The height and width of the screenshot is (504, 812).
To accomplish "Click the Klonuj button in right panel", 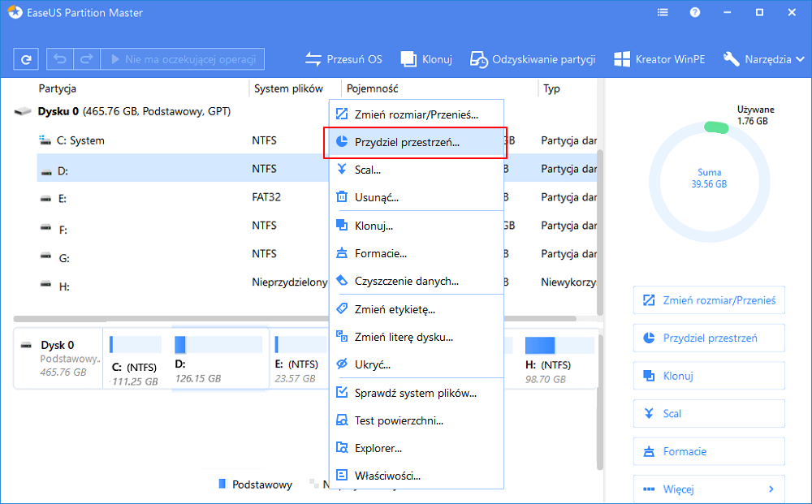I will (x=709, y=376).
